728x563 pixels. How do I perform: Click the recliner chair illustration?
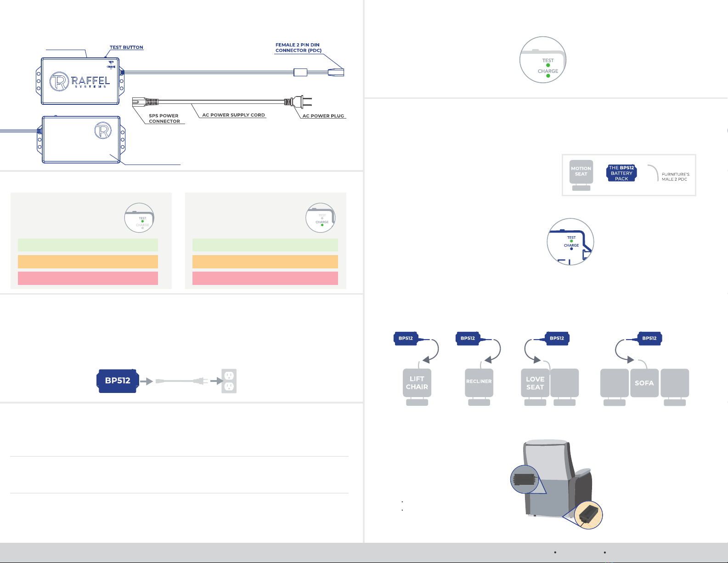pyautogui.click(x=558, y=479)
